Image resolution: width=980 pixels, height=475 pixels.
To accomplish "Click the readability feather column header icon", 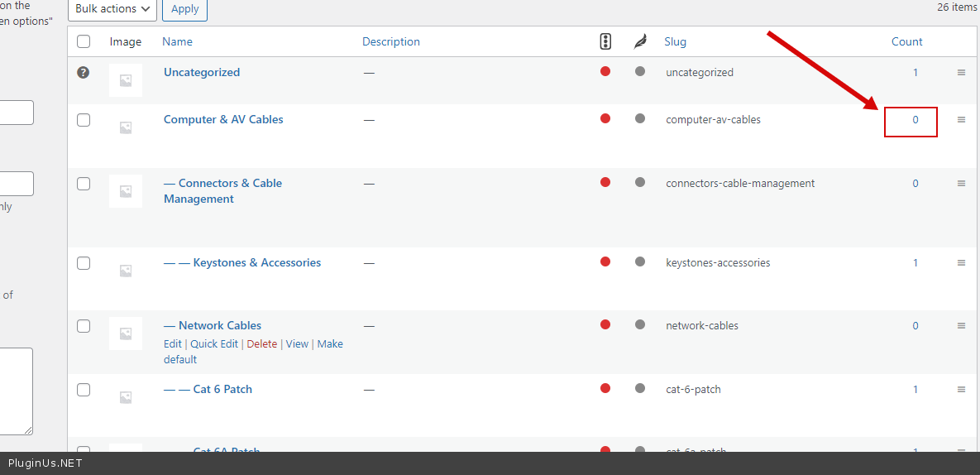I will tap(639, 41).
